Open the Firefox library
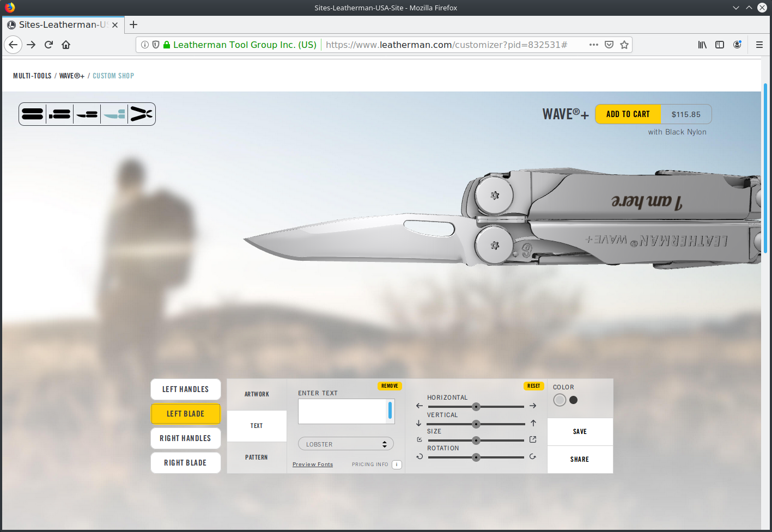772x532 pixels. pyautogui.click(x=702, y=45)
